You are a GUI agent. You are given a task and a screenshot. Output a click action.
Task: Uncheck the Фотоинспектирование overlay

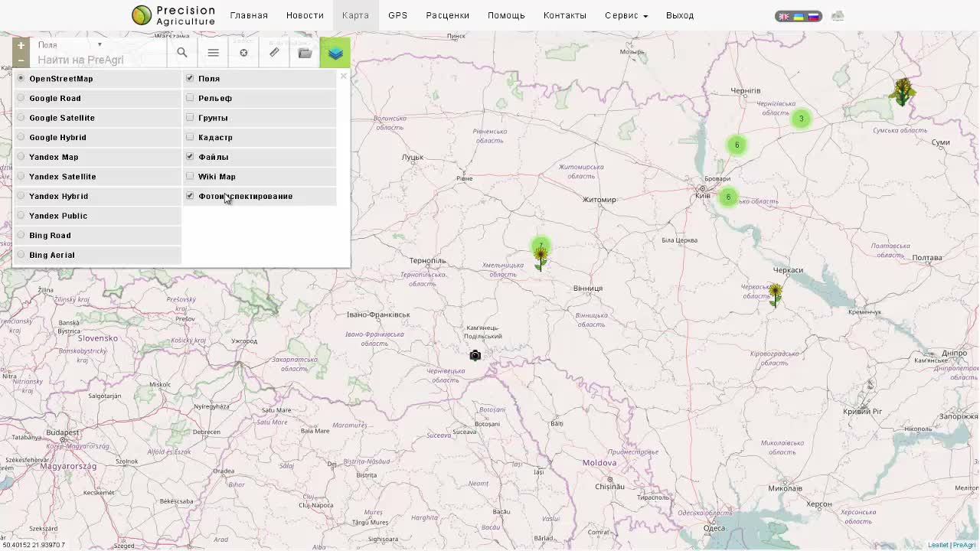pos(190,196)
